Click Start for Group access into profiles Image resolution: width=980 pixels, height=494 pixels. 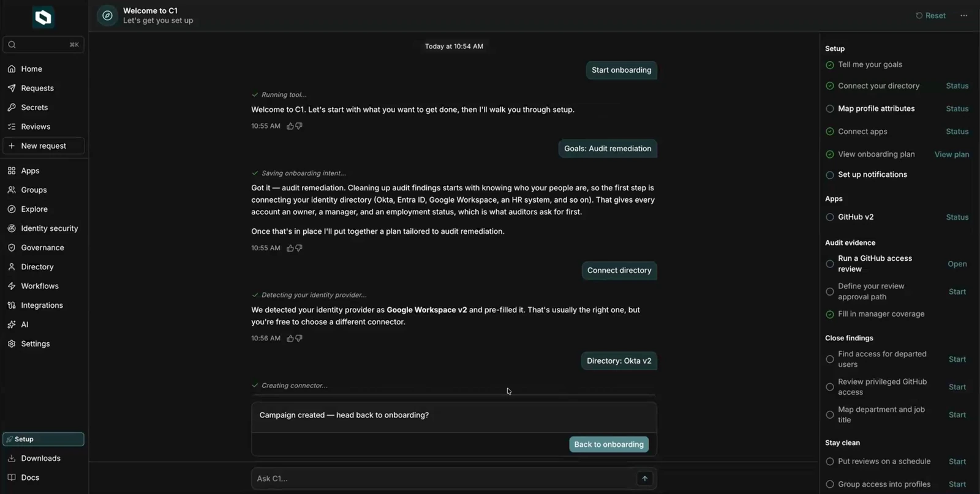point(957,485)
